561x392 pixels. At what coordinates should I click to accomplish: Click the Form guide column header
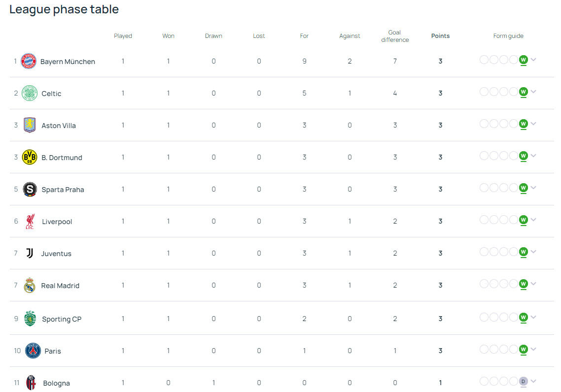coord(508,36)
